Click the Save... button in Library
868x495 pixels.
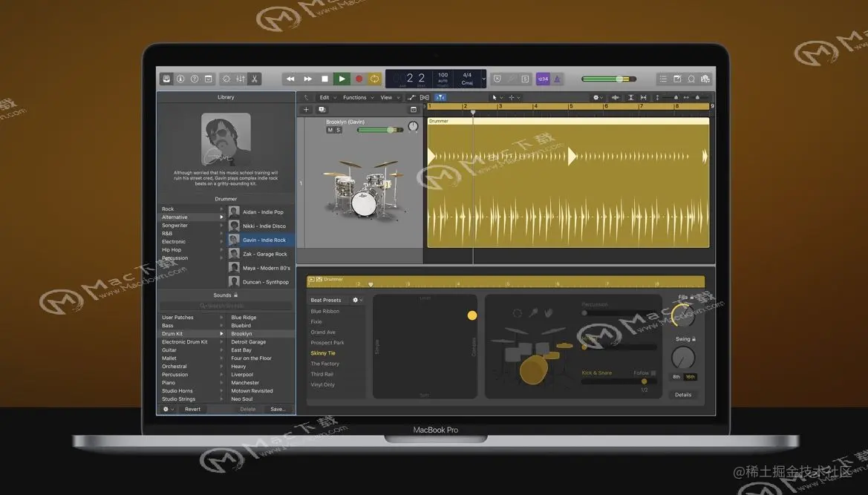point(278,409)
